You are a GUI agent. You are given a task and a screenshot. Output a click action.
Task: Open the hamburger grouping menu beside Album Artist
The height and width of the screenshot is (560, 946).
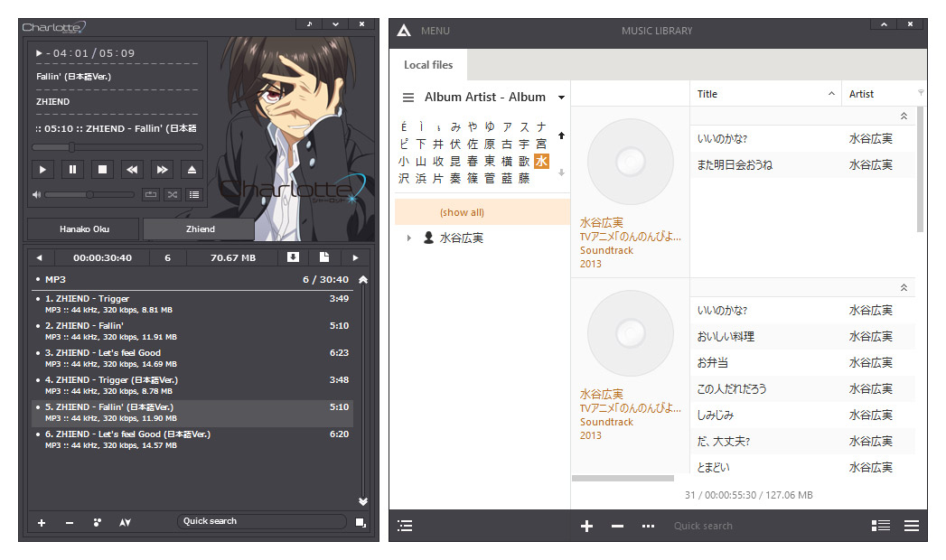click(x=408, y=97)
